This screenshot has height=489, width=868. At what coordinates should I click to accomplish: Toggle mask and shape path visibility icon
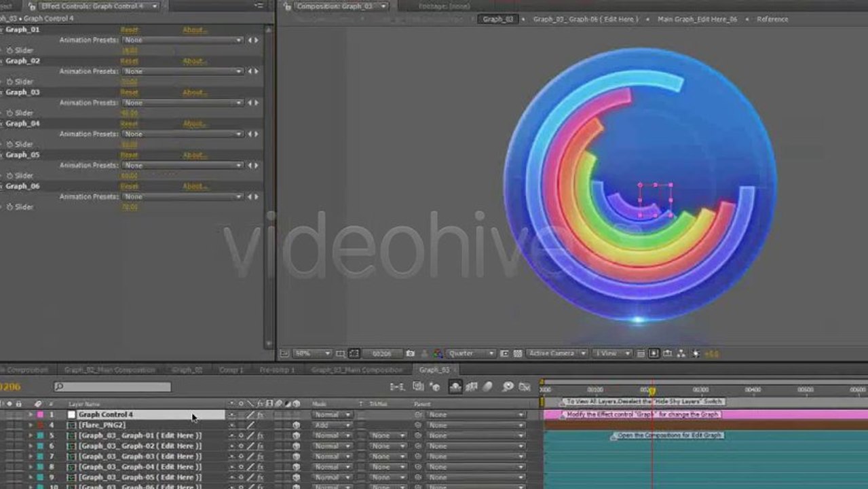point(354,353)
